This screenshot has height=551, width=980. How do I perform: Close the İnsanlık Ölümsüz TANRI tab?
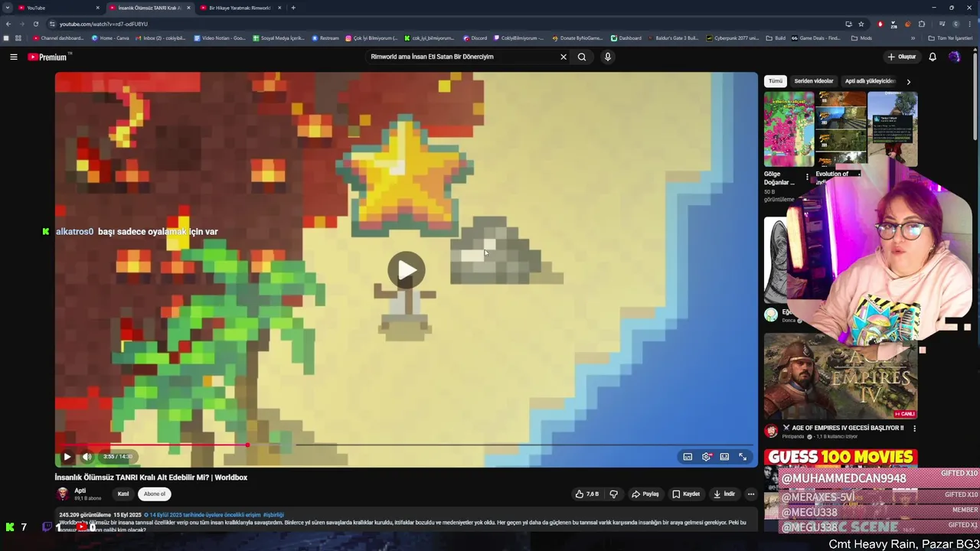tap(188, 8)
